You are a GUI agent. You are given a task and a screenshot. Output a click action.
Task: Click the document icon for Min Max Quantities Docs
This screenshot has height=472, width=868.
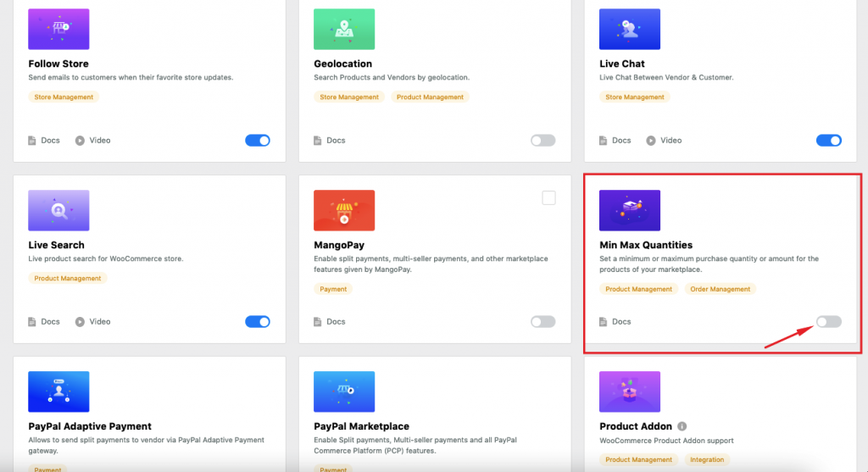(x=604, y=321)
